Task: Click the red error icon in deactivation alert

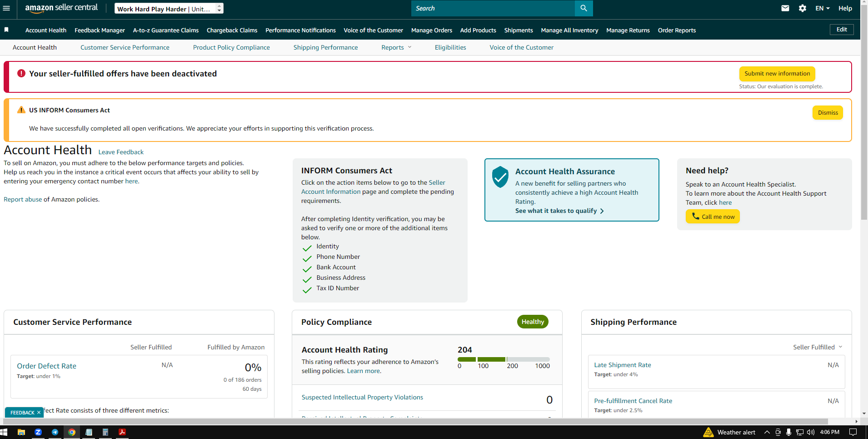Action: 21,73
